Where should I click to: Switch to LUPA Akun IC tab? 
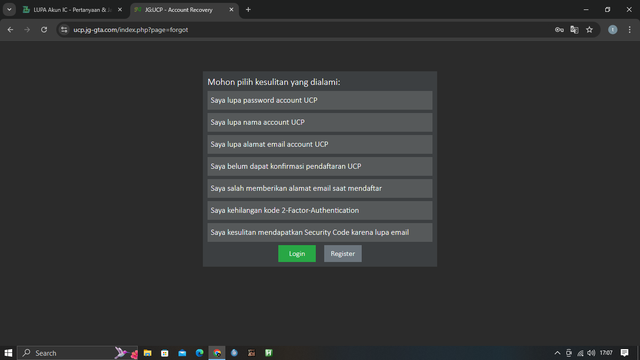pyautogui.click(x=73, y=10)
